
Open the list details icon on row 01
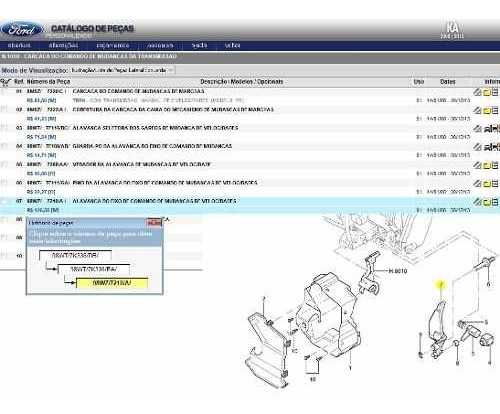(495, 92)
